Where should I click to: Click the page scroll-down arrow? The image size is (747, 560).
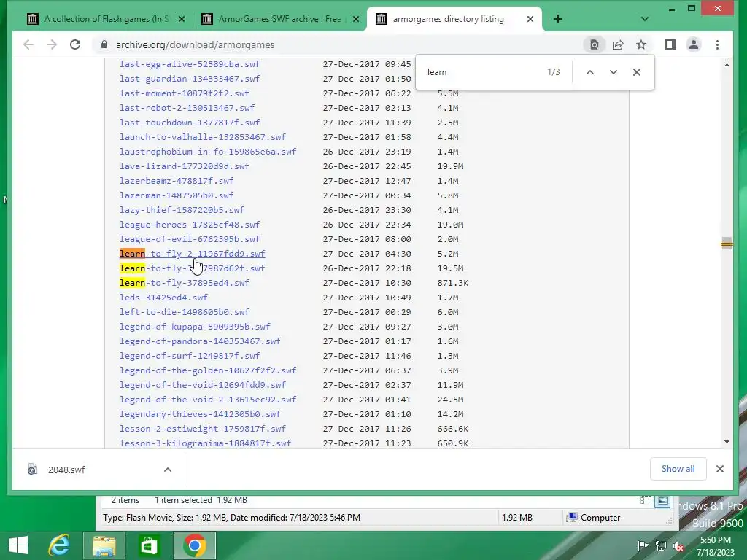(727, 442)
